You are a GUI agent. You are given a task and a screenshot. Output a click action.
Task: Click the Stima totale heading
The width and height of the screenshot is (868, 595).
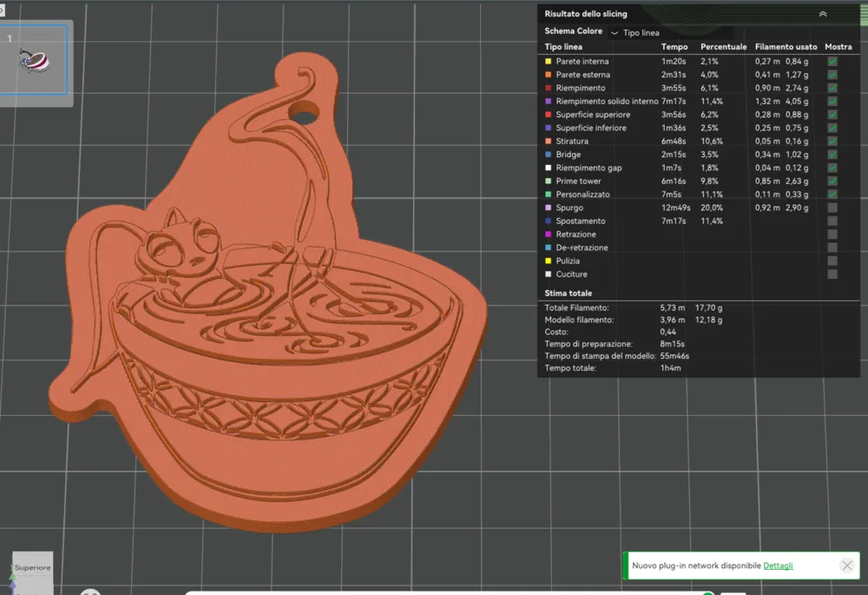coord(568,293)
